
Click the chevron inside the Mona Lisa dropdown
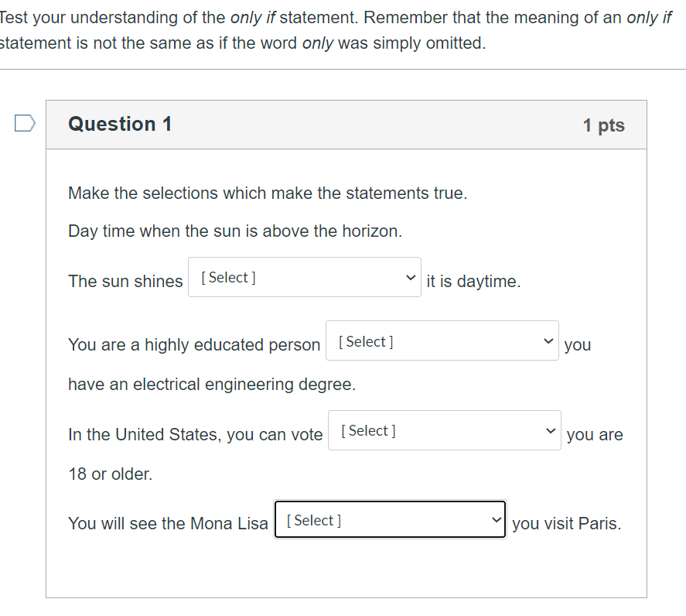[x=496, y=519]
